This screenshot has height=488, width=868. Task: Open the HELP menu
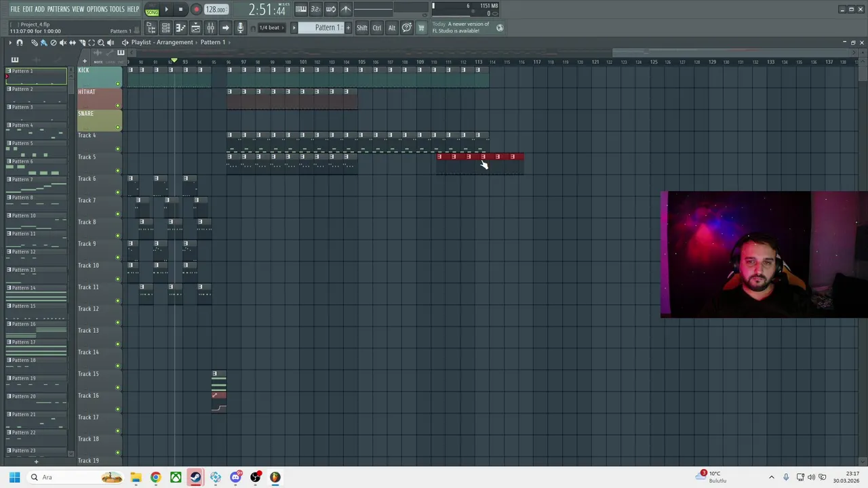(133, 9)
